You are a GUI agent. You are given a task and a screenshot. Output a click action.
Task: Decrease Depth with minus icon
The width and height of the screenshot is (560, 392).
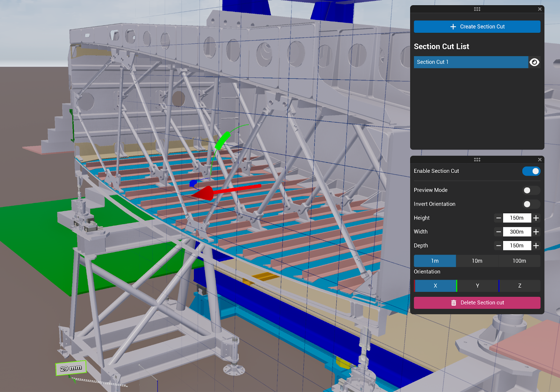click(498, 246)
